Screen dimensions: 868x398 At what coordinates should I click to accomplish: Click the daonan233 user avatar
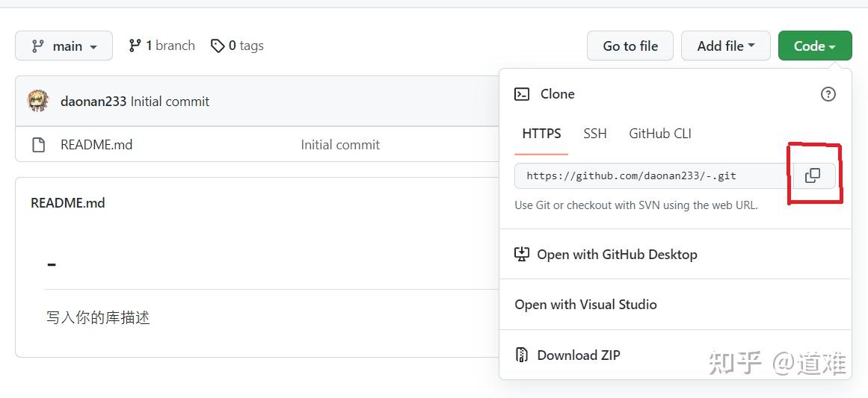(38, 101)
